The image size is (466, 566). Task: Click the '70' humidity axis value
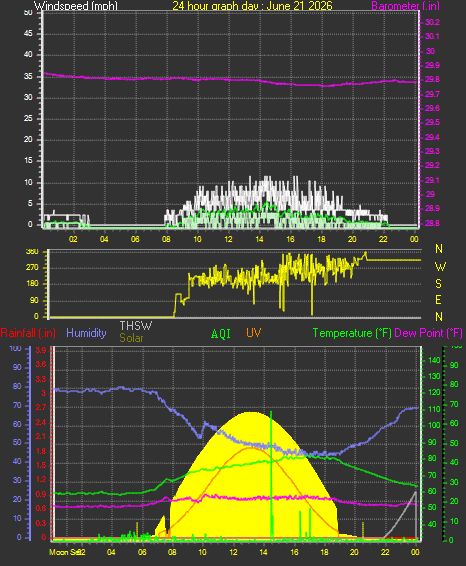click(x=17, y=406)
